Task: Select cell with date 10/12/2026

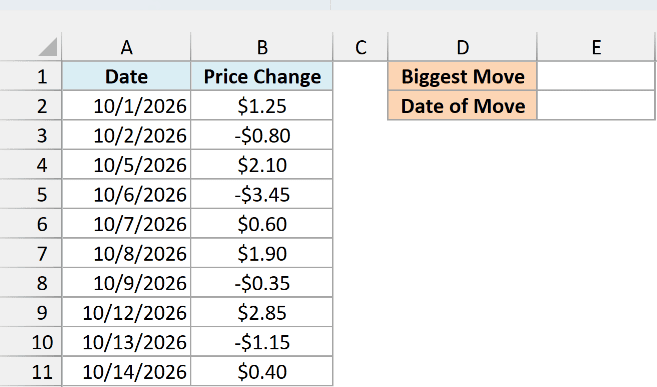Action: (x=126, y=312)
